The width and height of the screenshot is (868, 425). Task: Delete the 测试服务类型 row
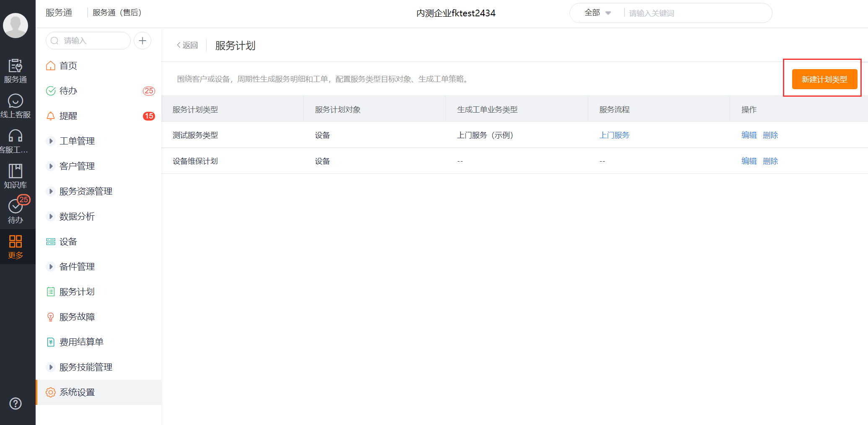coord(770,135)
